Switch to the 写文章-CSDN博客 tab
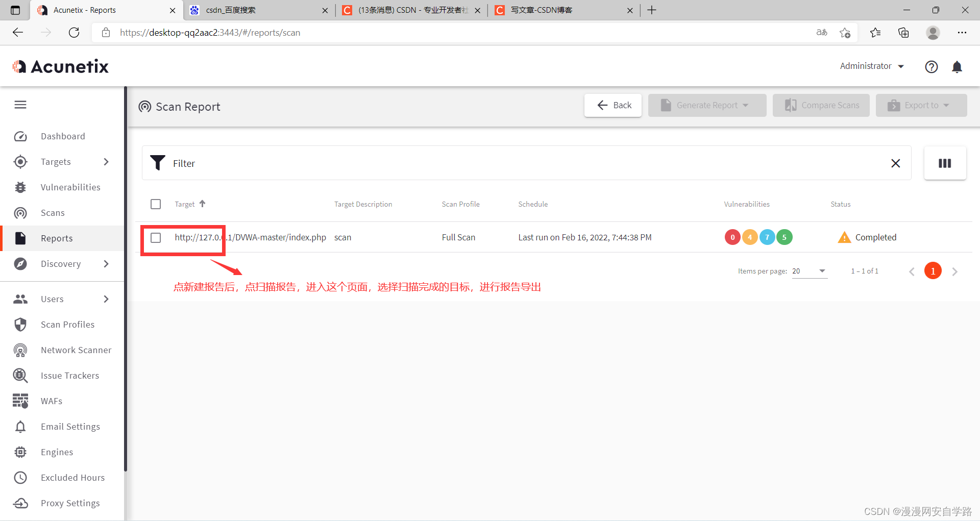This screenshot has width=980, height=521. click(x=563, y=10)
